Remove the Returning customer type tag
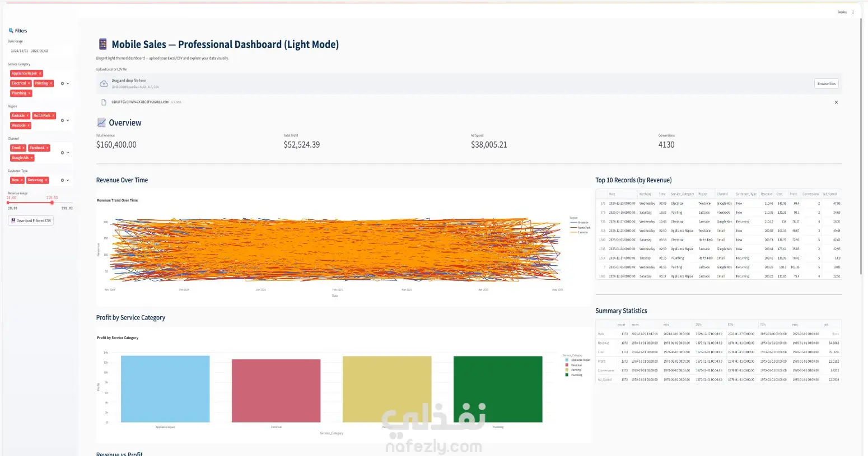Screen dimensions: 868x456 pos(46,180)
